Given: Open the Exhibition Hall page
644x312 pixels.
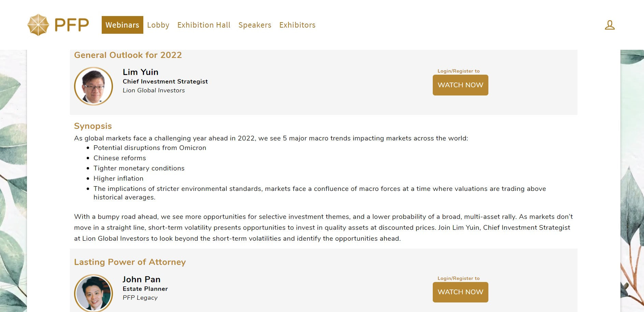Looking at the screenshot, I should (x=204, y=25).
